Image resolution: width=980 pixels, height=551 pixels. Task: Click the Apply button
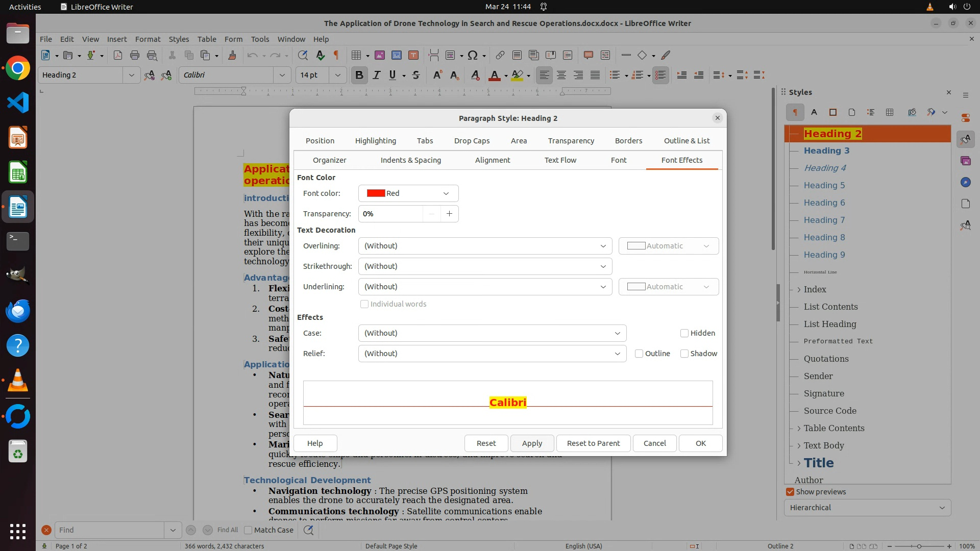[532, 443]
